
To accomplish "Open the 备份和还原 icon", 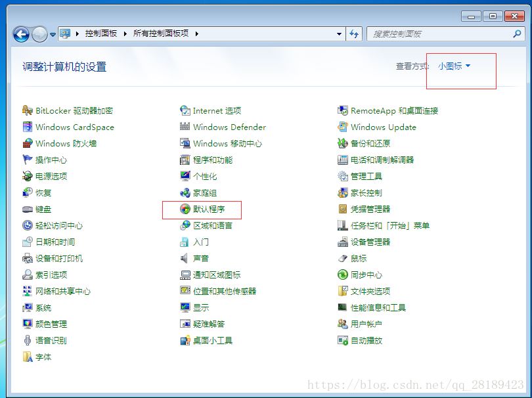I will 343,143.
